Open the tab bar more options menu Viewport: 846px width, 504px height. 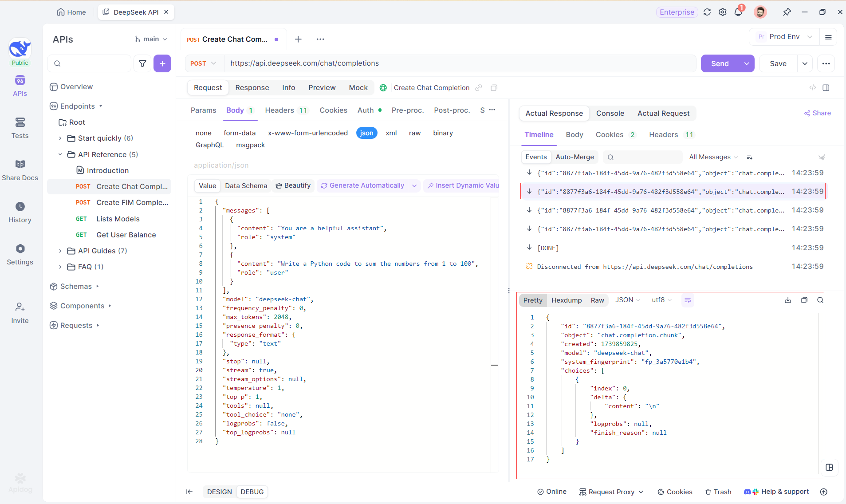320,39
